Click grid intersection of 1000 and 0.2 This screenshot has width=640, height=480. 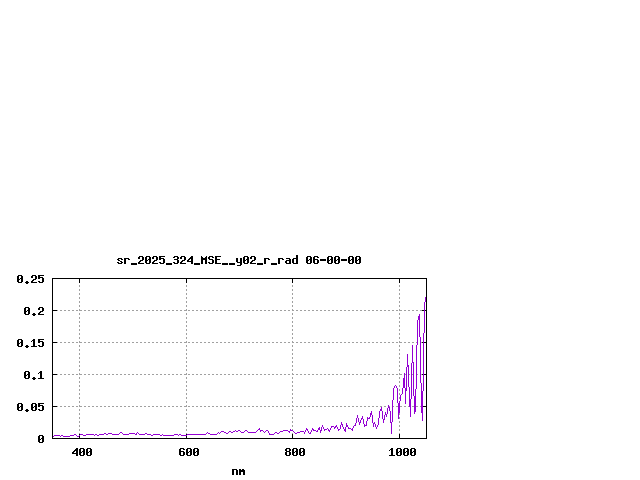click(x=399, y=311)
